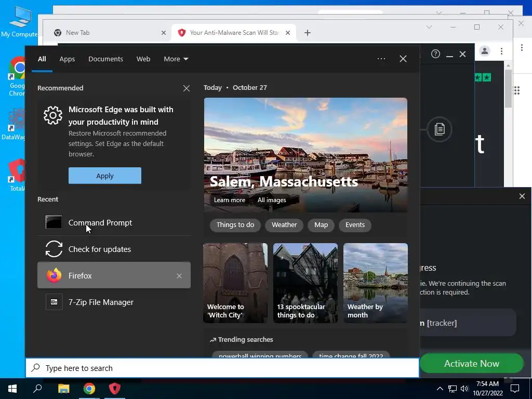Open the Weather by month card
This screenshot has height=399, width=532.
[376, 283]
